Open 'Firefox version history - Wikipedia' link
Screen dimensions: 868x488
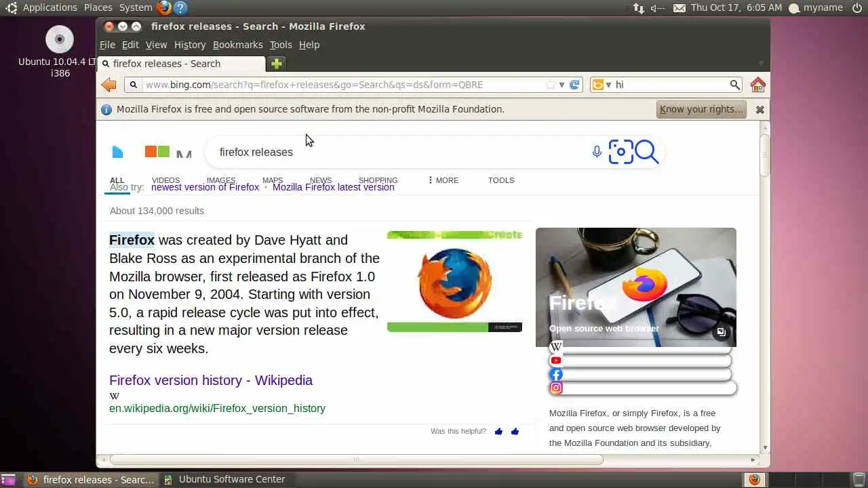pyautogui.click(x=211, y=380)
